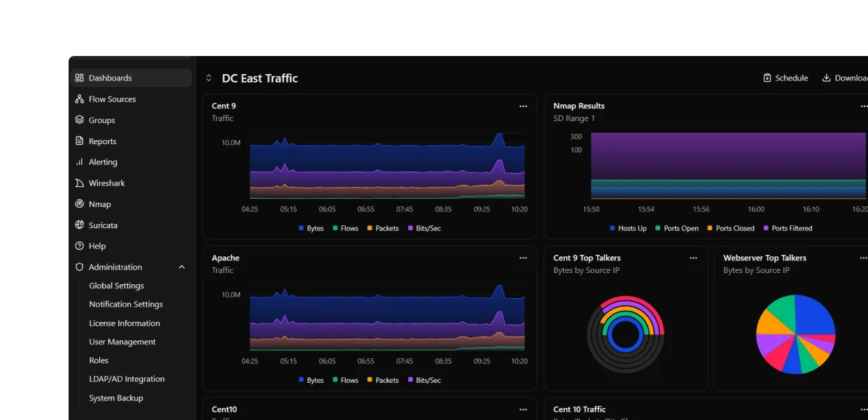
Task: Open the LDAP/AD Integration page
Action: pos(127,379)
